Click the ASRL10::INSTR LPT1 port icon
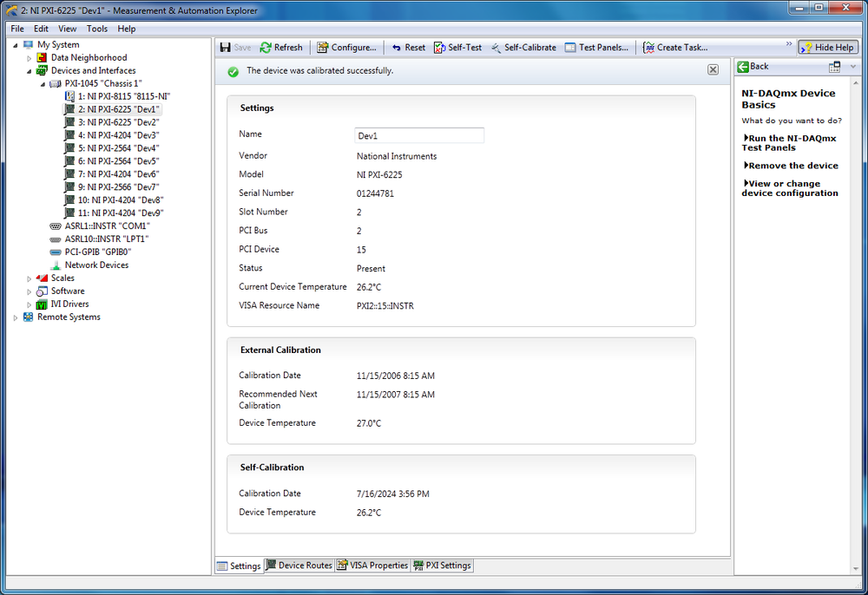 [56, 239]
